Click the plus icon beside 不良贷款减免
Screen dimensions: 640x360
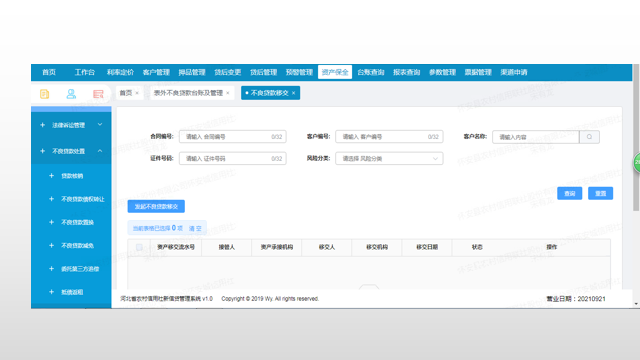(x=51, y=245)
